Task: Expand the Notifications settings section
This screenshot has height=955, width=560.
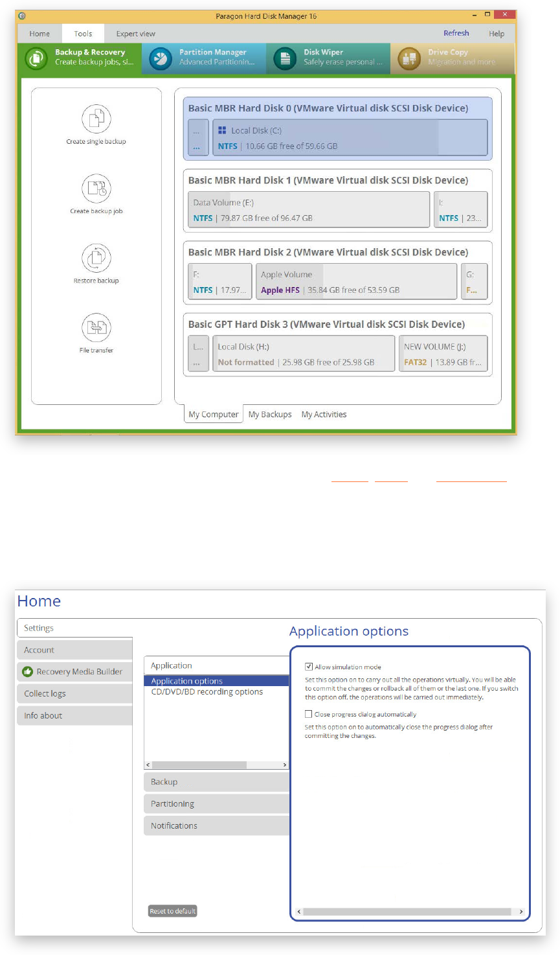Action: coord(216,826)
